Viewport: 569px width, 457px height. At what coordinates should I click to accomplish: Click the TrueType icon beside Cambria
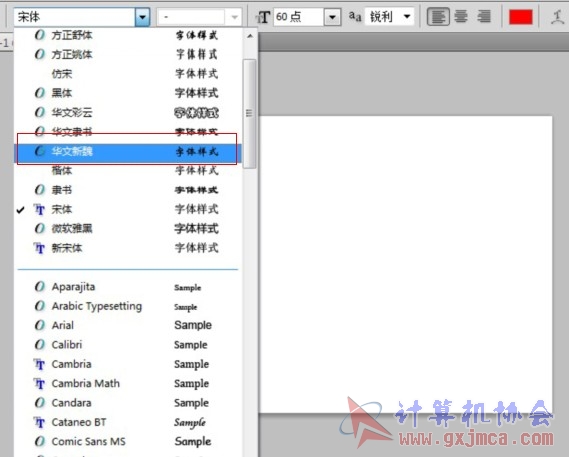(40, 364)
